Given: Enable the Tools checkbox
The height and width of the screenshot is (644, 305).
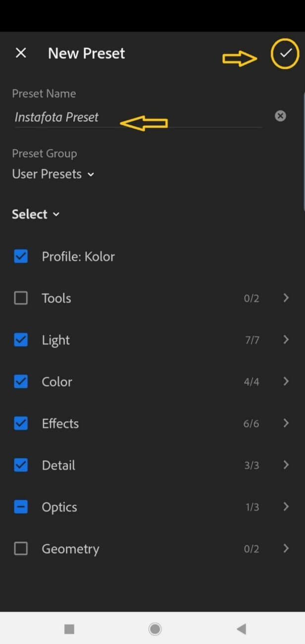Looking at the screenshot, I should pyautogui.click(x=21, y=298).
